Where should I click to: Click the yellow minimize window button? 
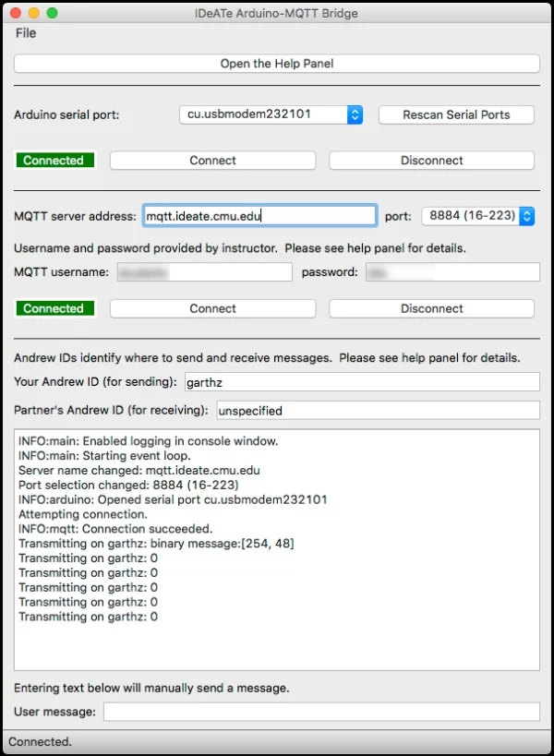(33, 14)
